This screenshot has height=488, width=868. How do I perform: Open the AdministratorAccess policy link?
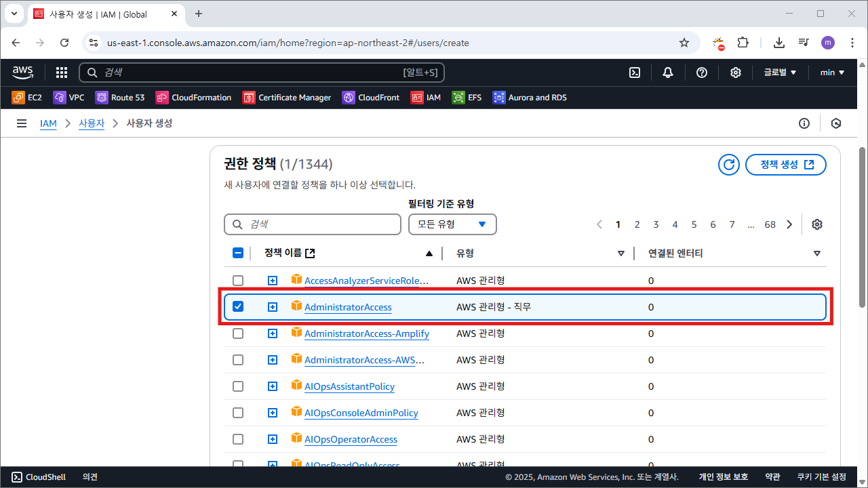[x=348, y=307]
